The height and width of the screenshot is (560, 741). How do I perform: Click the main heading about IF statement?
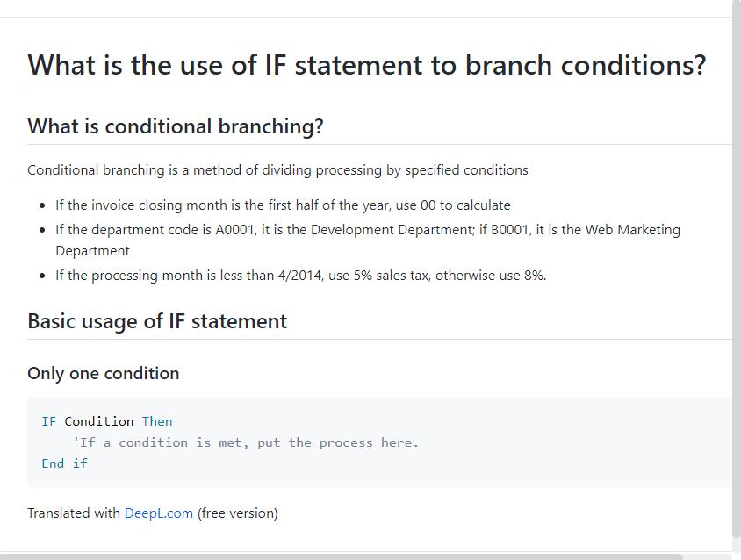[x=367, y=65]
